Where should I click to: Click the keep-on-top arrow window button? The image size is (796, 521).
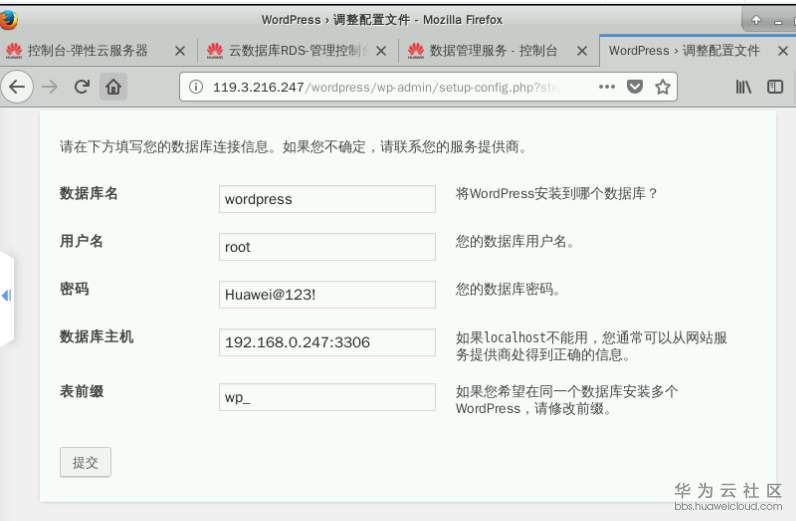(756, 20)
